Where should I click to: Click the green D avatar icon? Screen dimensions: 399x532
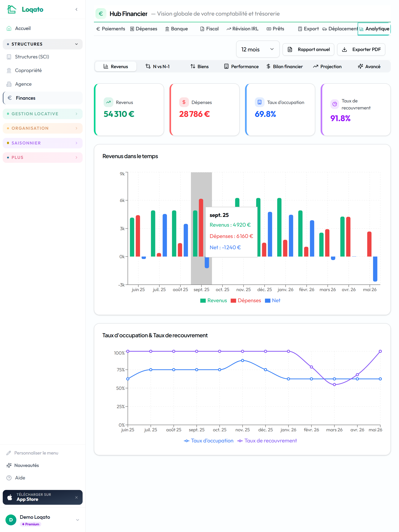click(11, 520)
